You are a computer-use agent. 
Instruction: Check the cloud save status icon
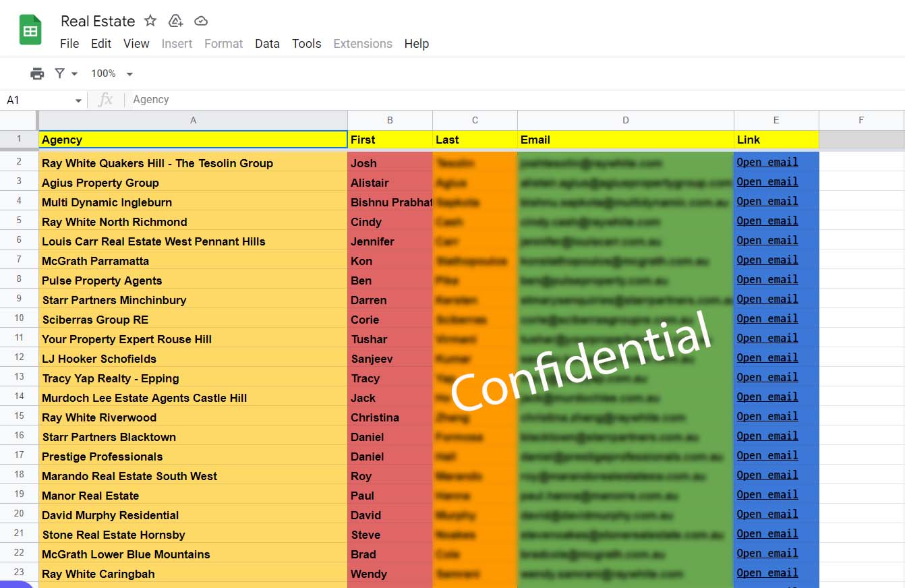click(x=201, y=21)
